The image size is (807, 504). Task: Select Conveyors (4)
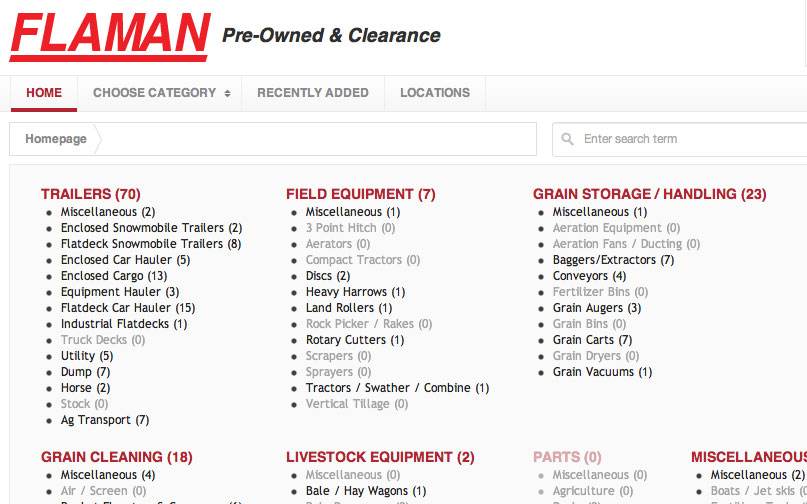click(589, 276)
